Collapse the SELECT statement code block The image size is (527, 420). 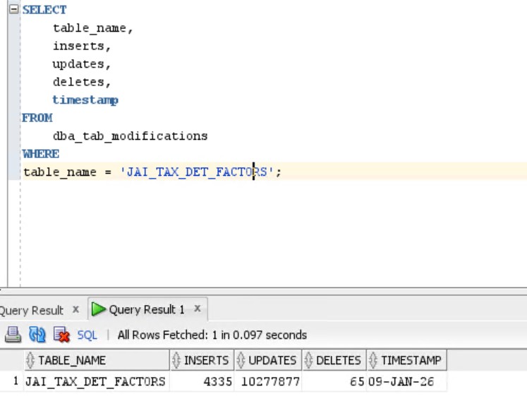coord(15,10)
